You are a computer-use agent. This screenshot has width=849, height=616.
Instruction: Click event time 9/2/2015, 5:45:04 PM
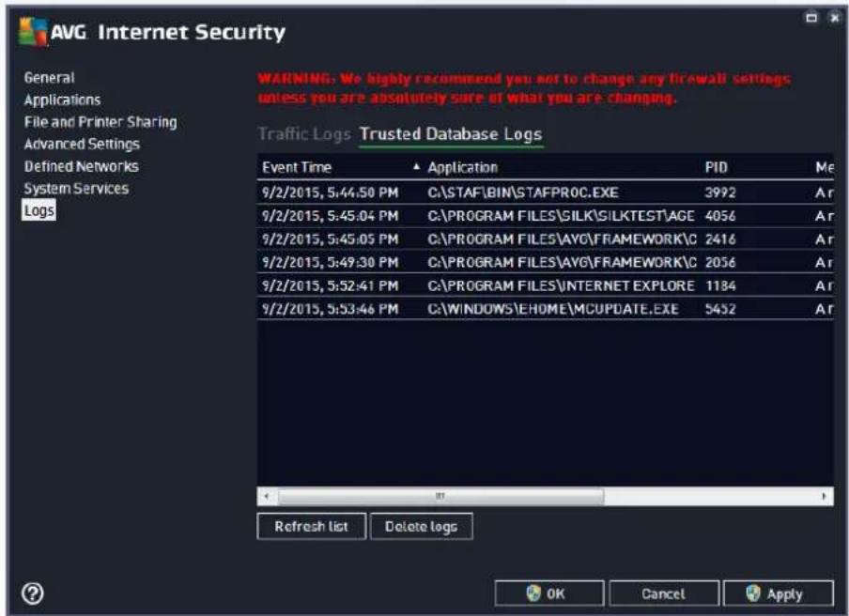[330, 216]
